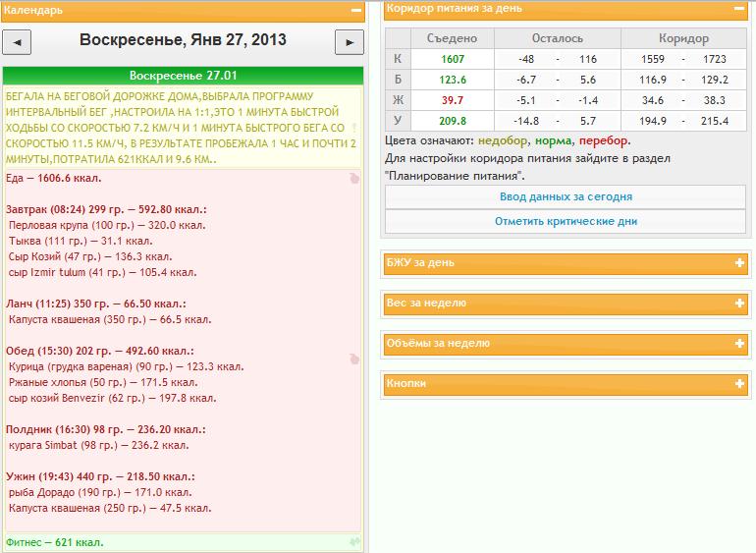Click eaten calories value 1607

453,59
